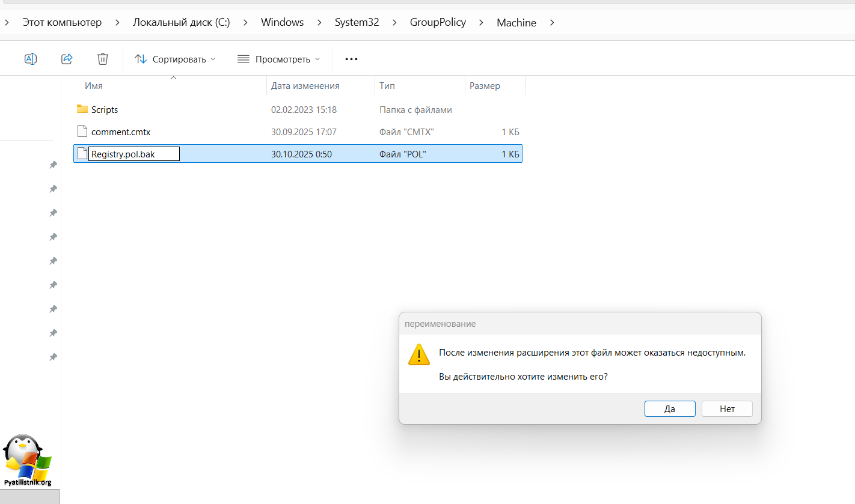855x504 pixels.
Task: Sort by the Дата изменения column header
Action: pyautogui.click(x=305, y=86)
